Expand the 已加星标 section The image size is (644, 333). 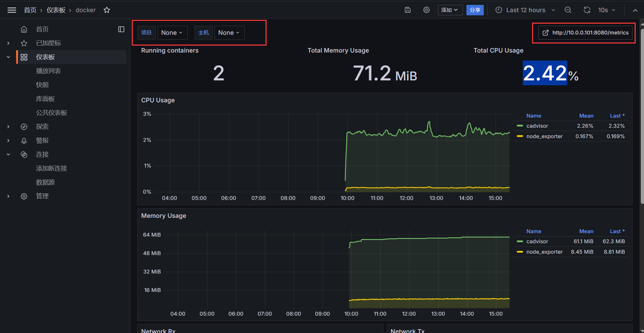coord(8,43)
